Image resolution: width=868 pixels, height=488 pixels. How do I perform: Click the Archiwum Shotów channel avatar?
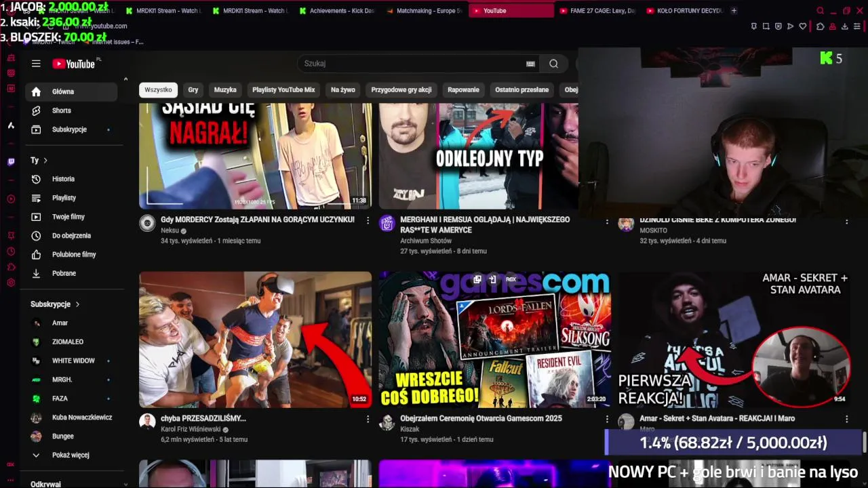(x=387, y=224)
